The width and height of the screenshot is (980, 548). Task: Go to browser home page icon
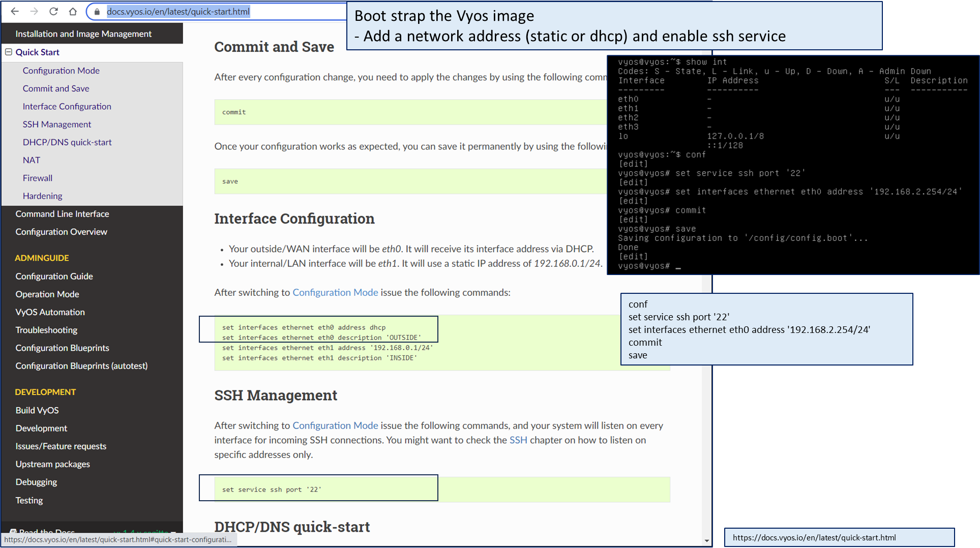(73, 11)
